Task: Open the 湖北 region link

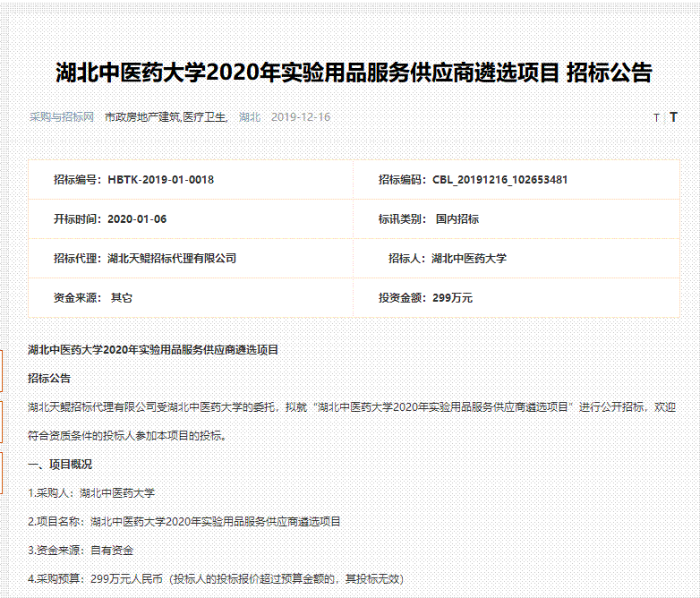Action: point(250,117)
